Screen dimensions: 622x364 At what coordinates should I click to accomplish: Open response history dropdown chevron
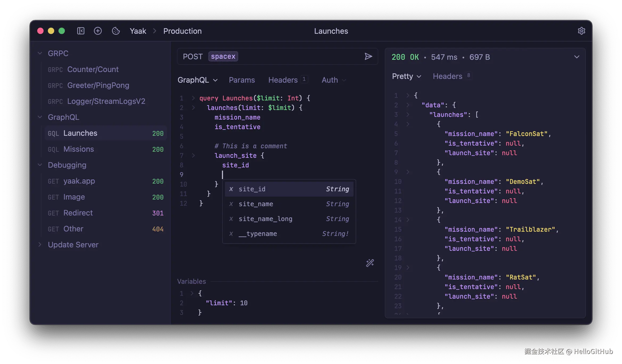(x=577, y=57)
